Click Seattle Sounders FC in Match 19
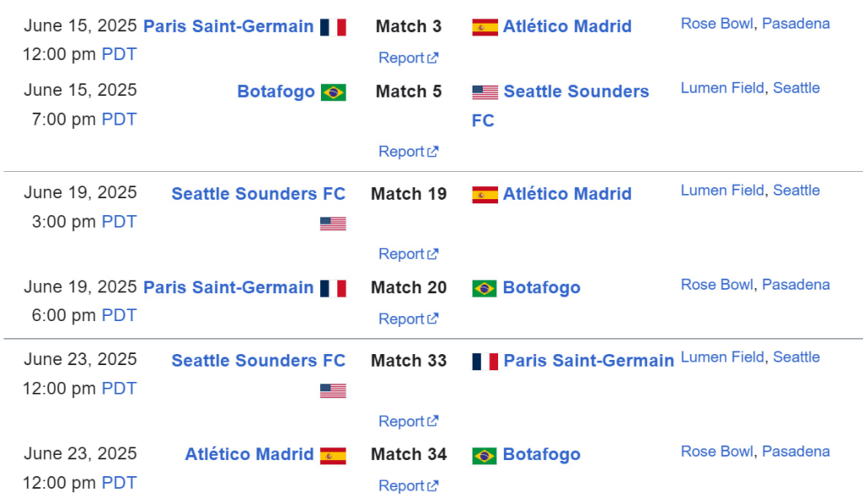This screenshot has width=863, height=504. tap(258, 194)
